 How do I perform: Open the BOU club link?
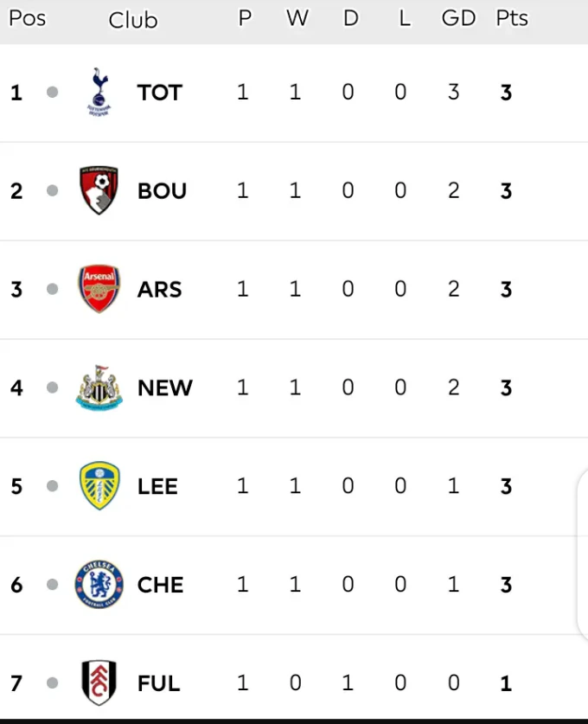162,190
